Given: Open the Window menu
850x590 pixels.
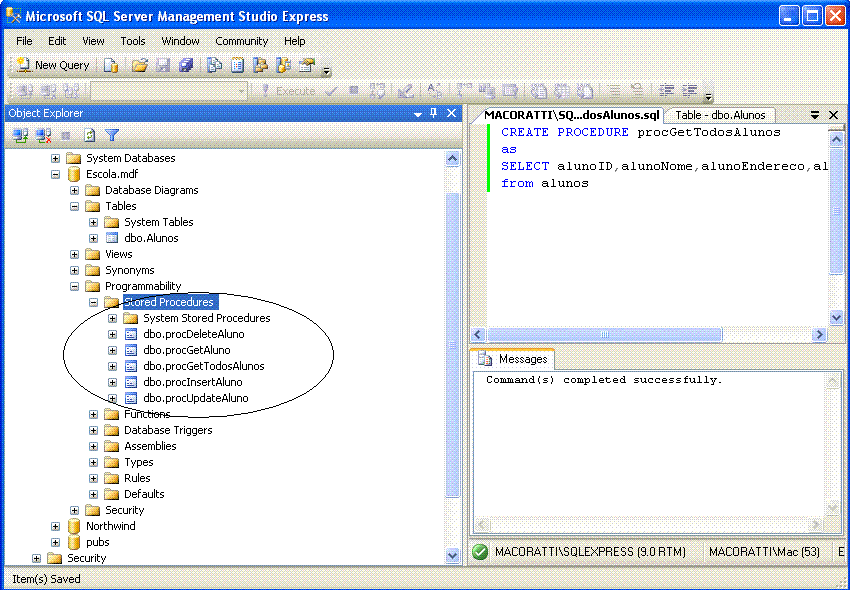Looking at the screenshot, I should tap(181, 41).
